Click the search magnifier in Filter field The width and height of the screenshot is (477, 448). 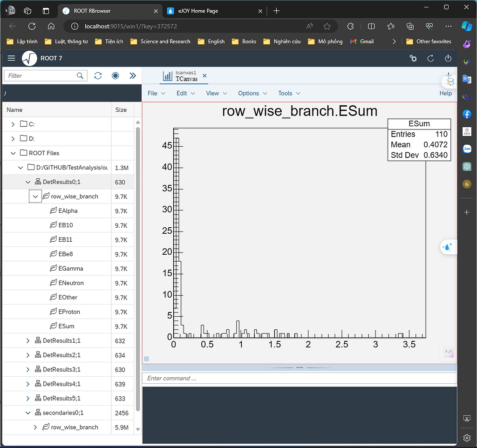[80, 75]
